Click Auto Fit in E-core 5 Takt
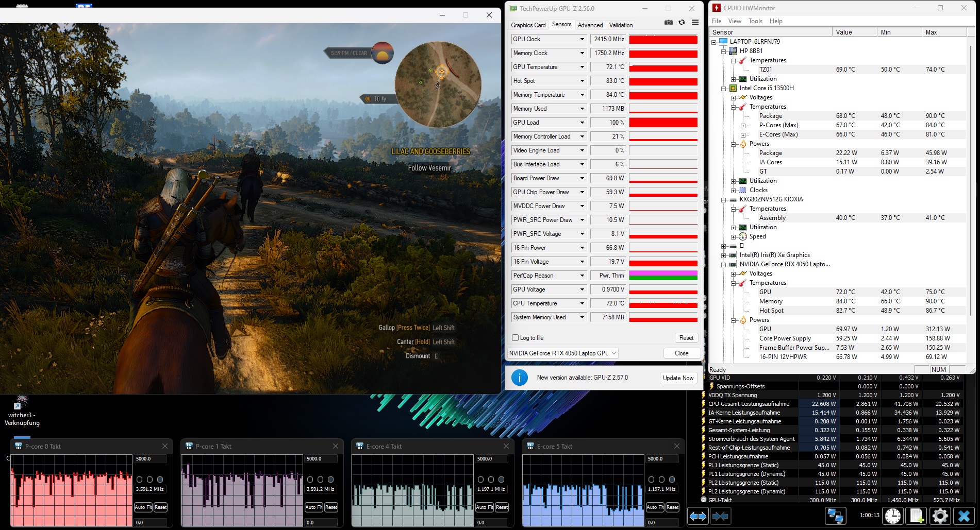980x530 pixels. pos(655,507)
